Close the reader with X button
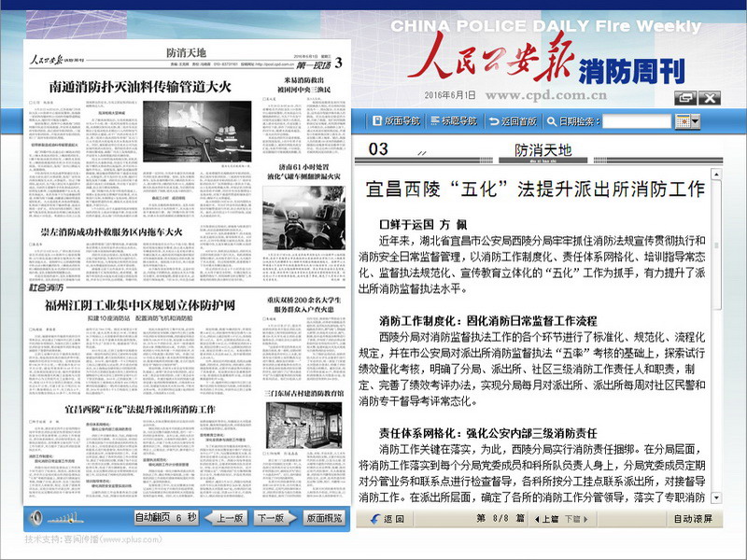 (710, 98)
